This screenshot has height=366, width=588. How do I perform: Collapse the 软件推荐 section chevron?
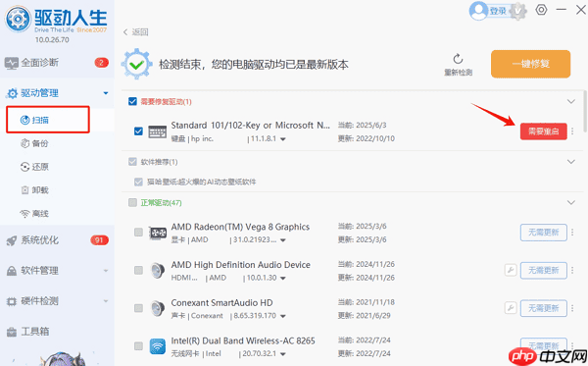pyautogui.click(x=570, y=162)
